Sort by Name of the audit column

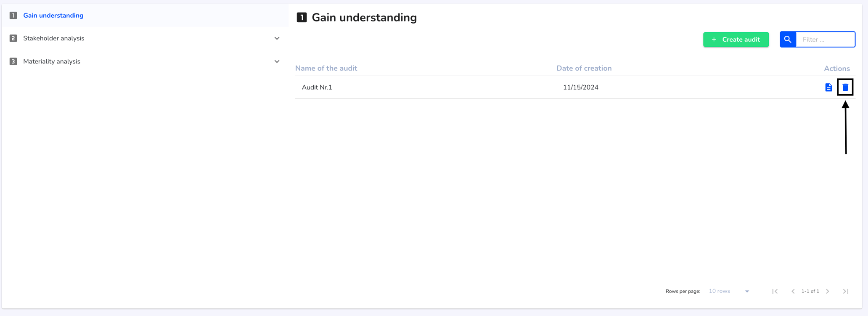point(326,68)
